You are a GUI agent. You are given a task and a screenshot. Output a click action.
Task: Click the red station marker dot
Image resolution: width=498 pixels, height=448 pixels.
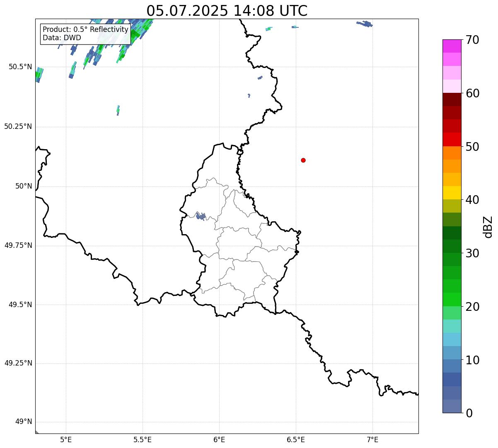[x=303, y=160]
